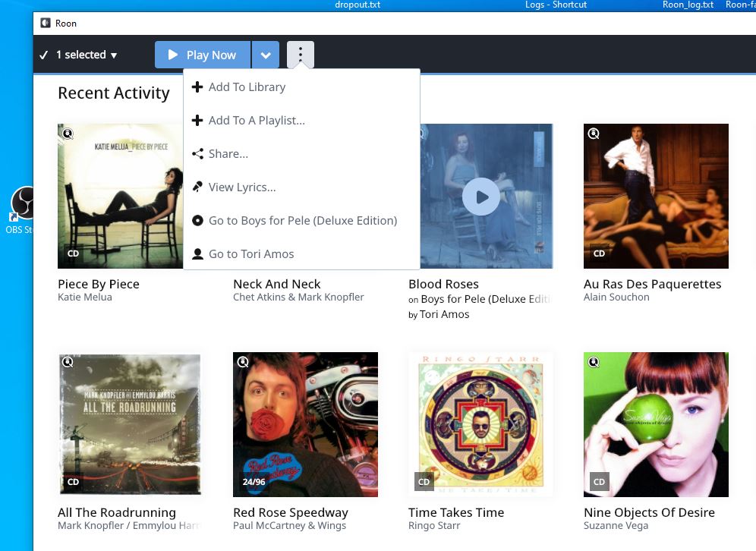The height and width of the screenshot is (551, 756).
Task: Select Roon_log.txt desktop file
Action: [x=688, y=5]
